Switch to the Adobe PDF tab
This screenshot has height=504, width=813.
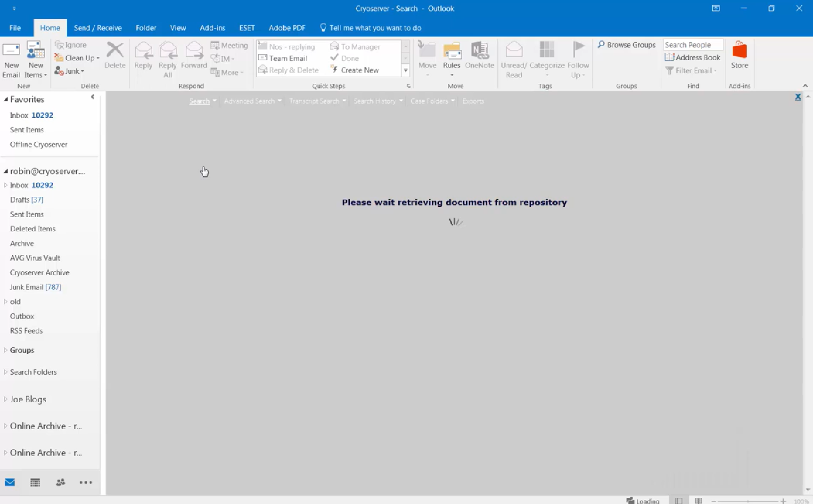pyautogui.click(x=287, y=28)
